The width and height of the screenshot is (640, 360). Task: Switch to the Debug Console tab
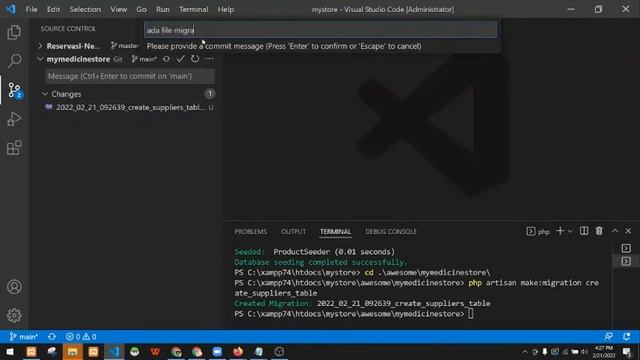(391, 231)
